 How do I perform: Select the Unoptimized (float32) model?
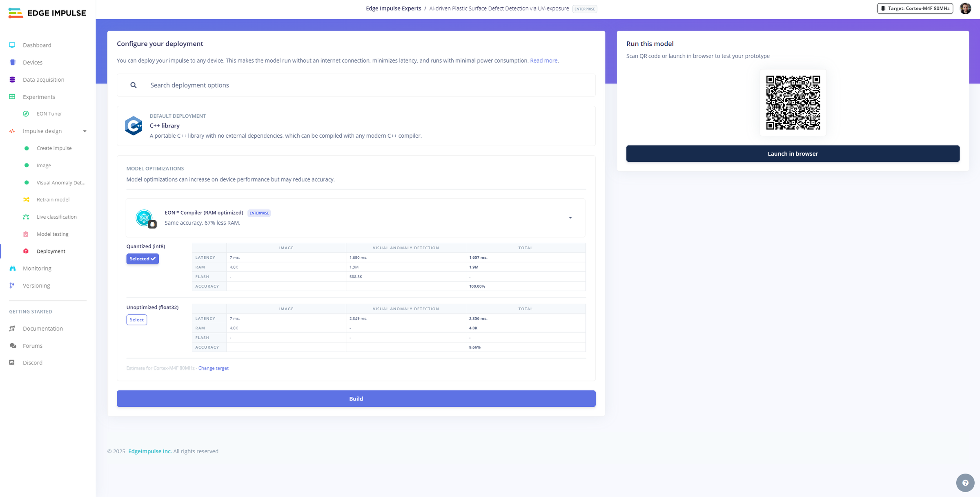tap(137, 320)
